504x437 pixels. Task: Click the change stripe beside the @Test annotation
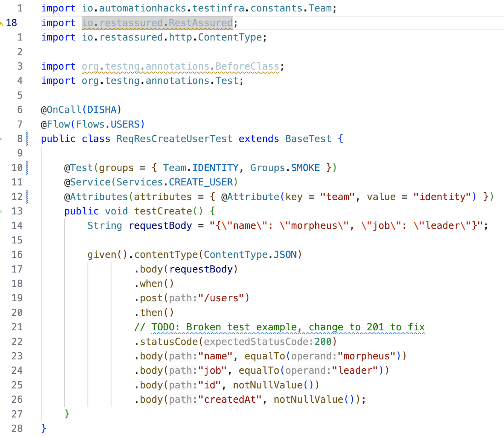[x=27, y=167]
